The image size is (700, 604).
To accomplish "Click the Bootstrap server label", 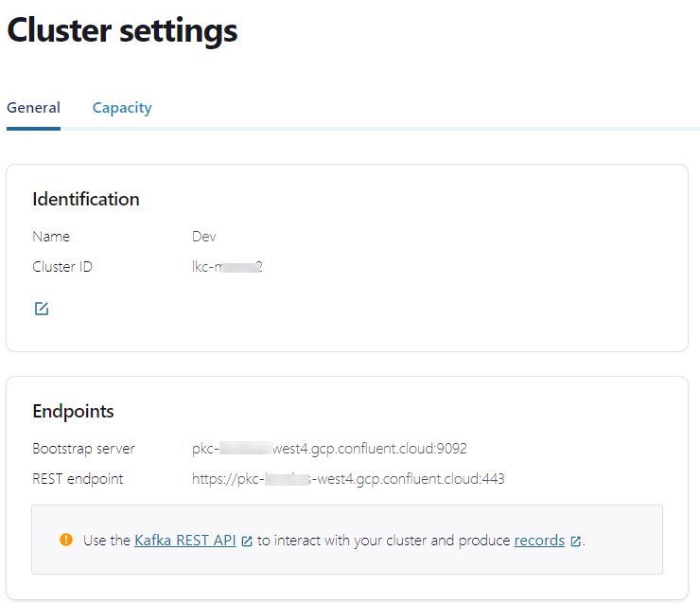I will pos(83,449).
